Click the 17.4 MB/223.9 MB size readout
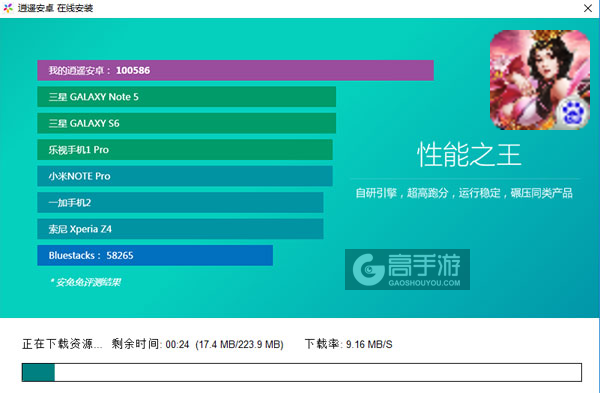This screenshot has height=393, width=600. click(239, 344)
